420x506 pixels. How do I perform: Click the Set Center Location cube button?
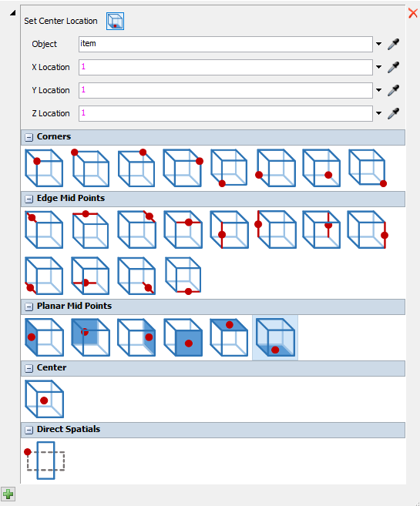[x=115, y=22]
